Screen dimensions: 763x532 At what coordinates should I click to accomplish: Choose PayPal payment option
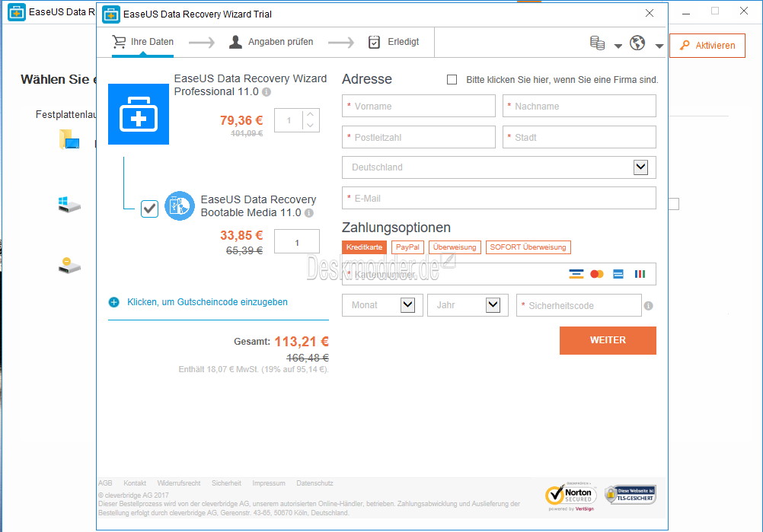[x=408, y=247]
